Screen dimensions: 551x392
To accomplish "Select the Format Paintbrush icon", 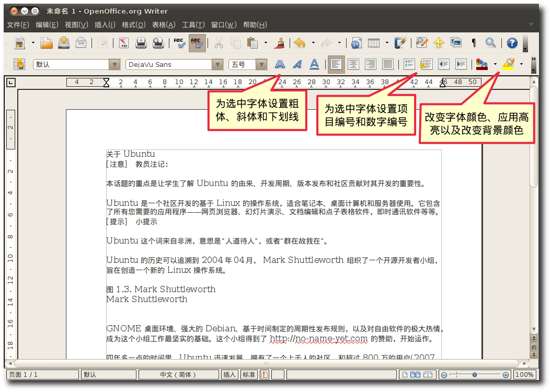I will (x=280, y=43).
